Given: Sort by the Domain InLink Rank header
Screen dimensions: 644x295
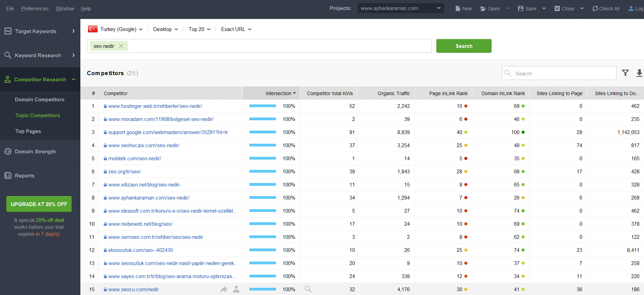Looking at the screenshot, I should tap(501, 93).
